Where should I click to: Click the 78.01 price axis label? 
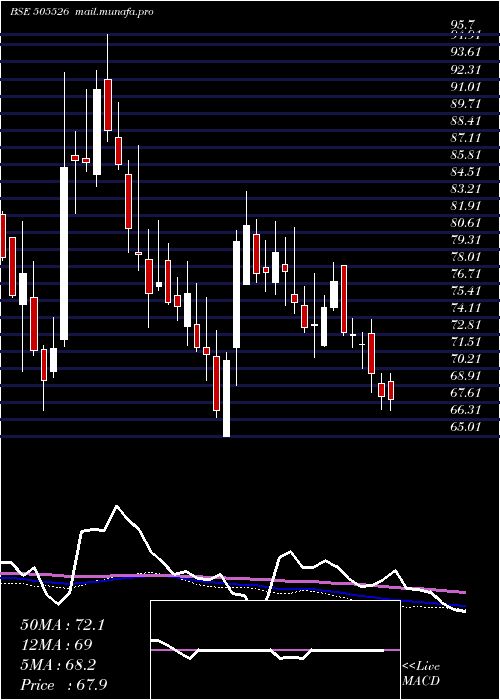click(x=466, y=257)
